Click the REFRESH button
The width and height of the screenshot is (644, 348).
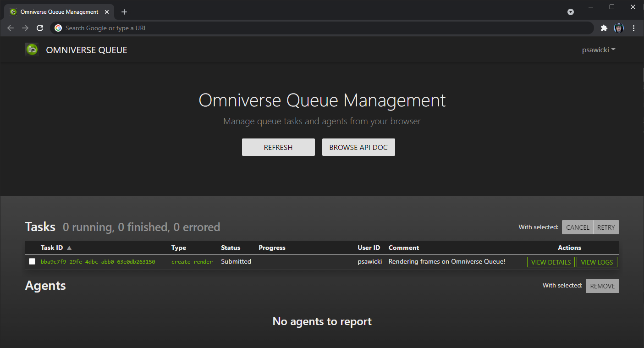click(x=278, y=147)
